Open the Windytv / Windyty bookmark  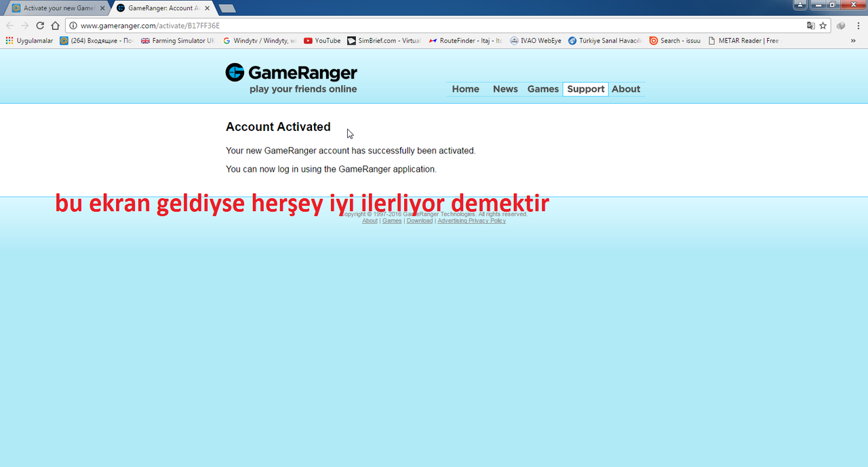coord(259,41)
